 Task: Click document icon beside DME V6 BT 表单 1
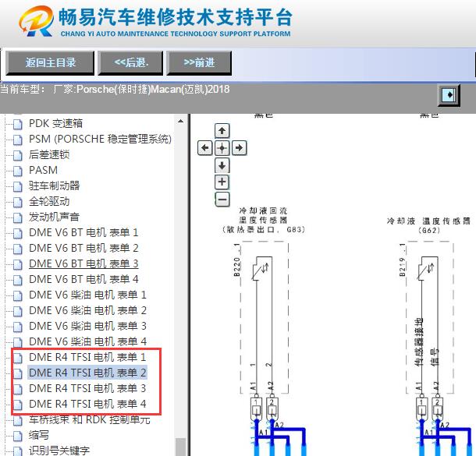(x=18, y=234)
